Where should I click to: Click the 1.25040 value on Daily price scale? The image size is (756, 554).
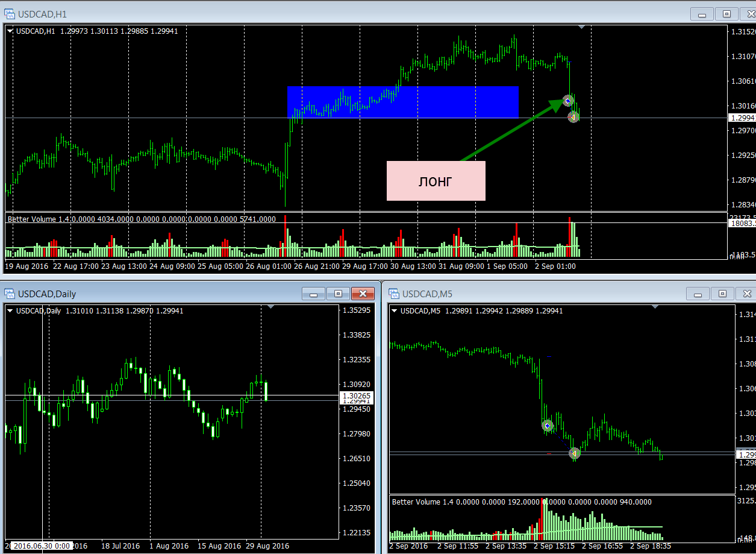point(355,483)
